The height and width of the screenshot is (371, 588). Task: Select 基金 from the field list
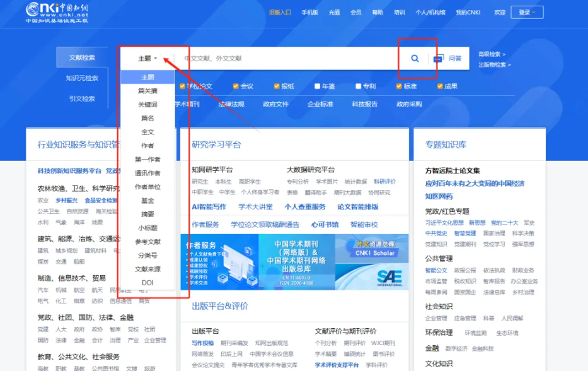tap(147, 201)
